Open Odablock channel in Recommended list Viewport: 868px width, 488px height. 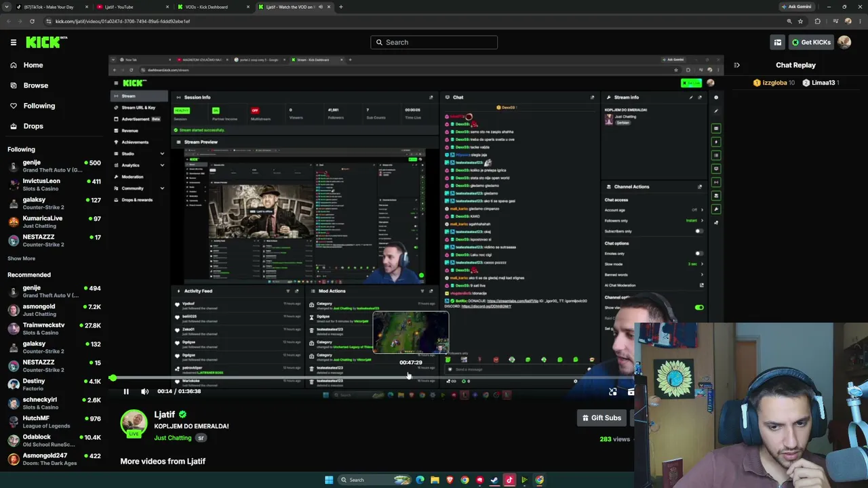[54, 440]
